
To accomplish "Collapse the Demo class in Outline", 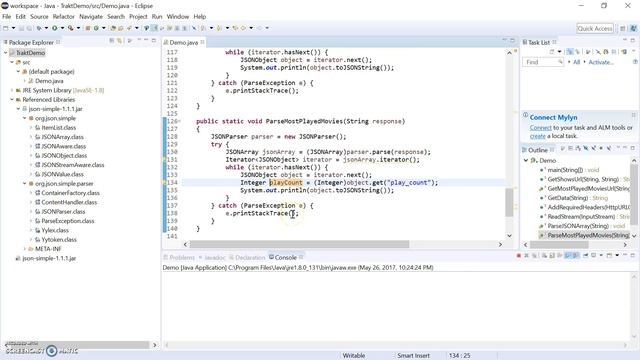I will coord(526,160).
